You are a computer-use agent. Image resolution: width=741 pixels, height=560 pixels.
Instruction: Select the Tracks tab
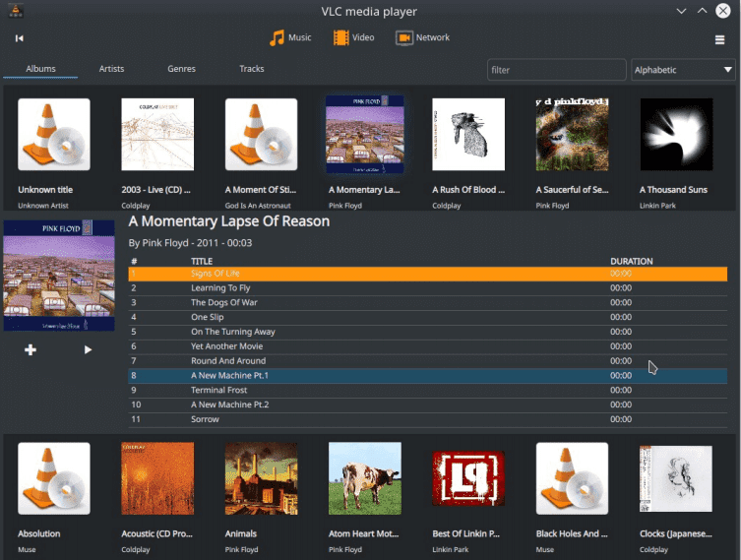click(x=251, y=69)
